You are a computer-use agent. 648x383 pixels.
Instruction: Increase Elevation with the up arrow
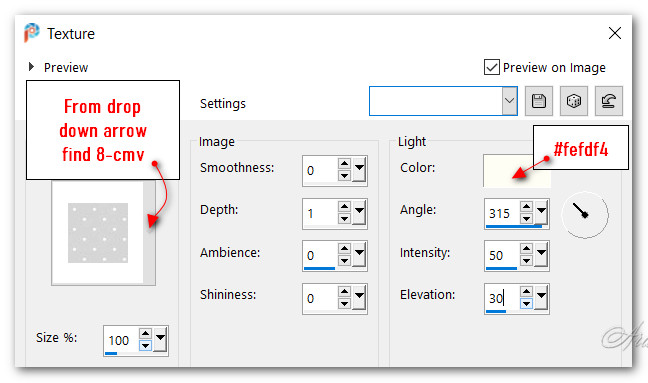(x=526, y=291)
